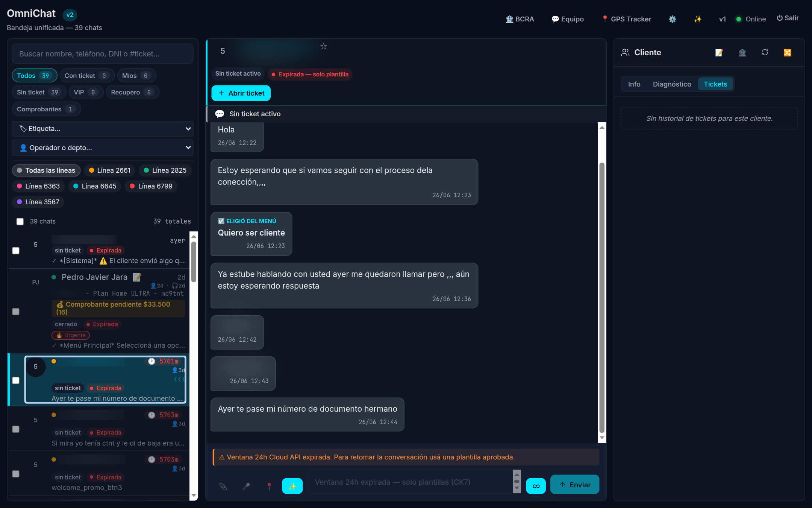Check the chat dated ayer checkbox
Screen dimensions: 812x508
tap(16, 251)
